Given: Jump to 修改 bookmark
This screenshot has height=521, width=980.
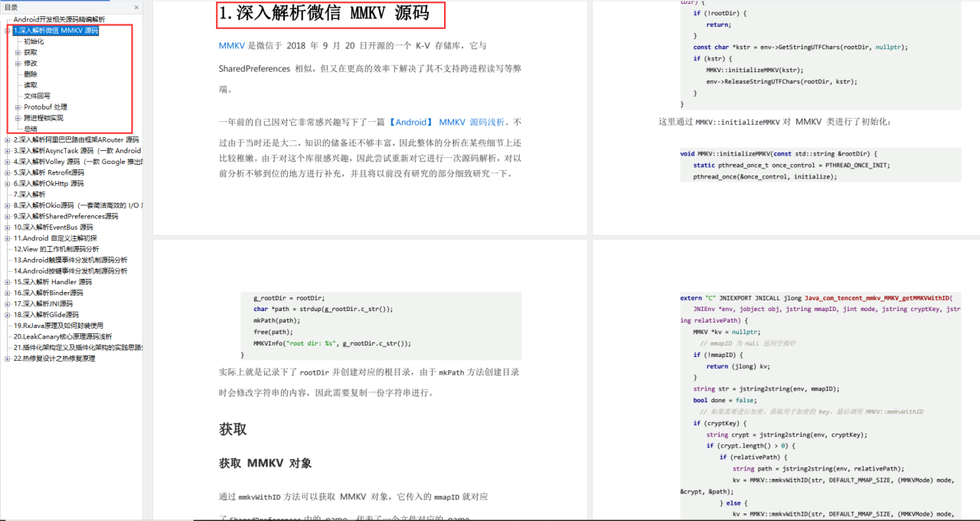Looking at the screenshot, I should tap(30, 64).
